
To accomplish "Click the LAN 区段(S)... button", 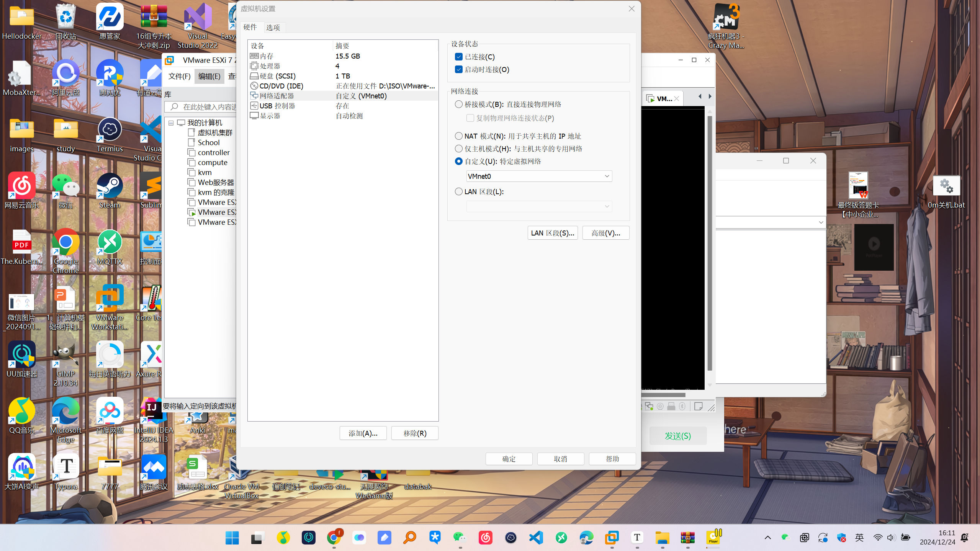I will click(x=552, y=233).
